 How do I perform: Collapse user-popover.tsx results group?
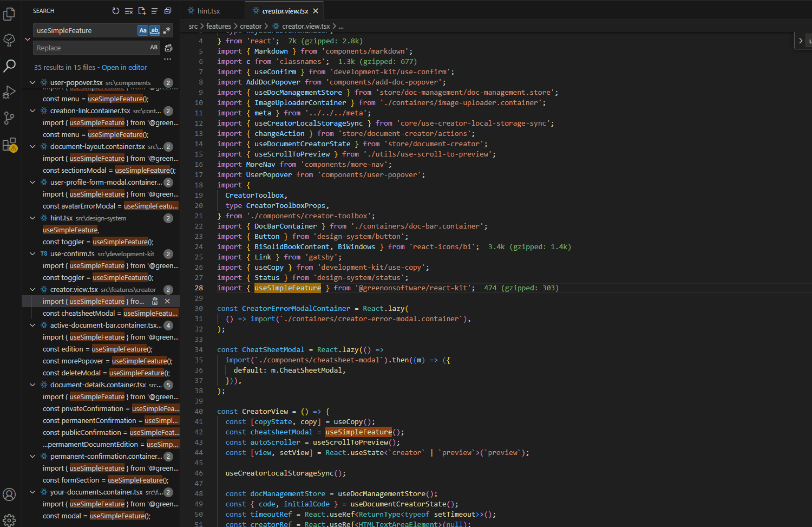coord(32,82)
